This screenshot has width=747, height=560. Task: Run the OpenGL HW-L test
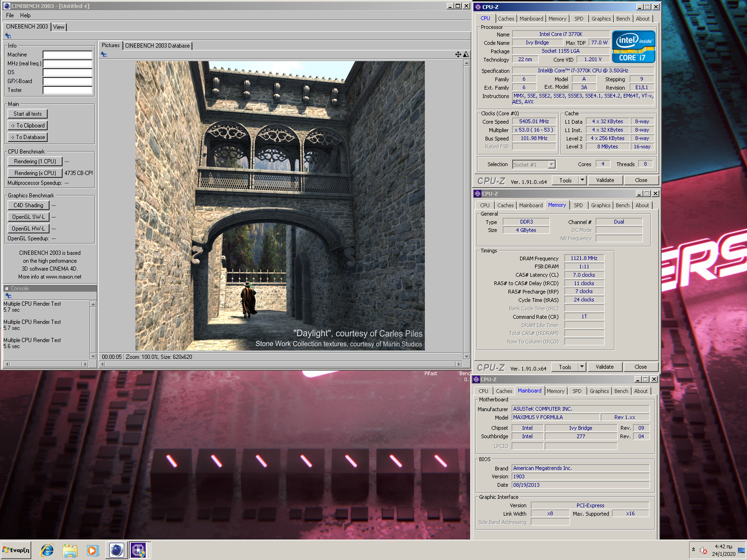point(28,229)
